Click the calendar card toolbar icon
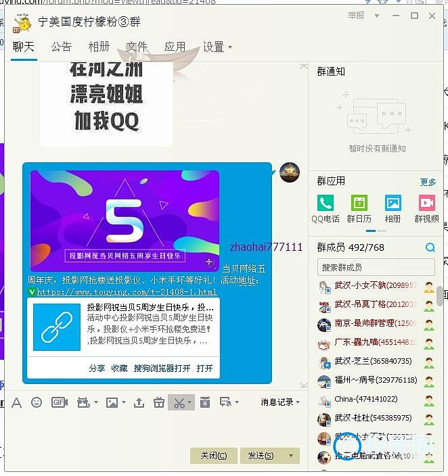Screen dimensions: 448x476 tap(205, 402)
